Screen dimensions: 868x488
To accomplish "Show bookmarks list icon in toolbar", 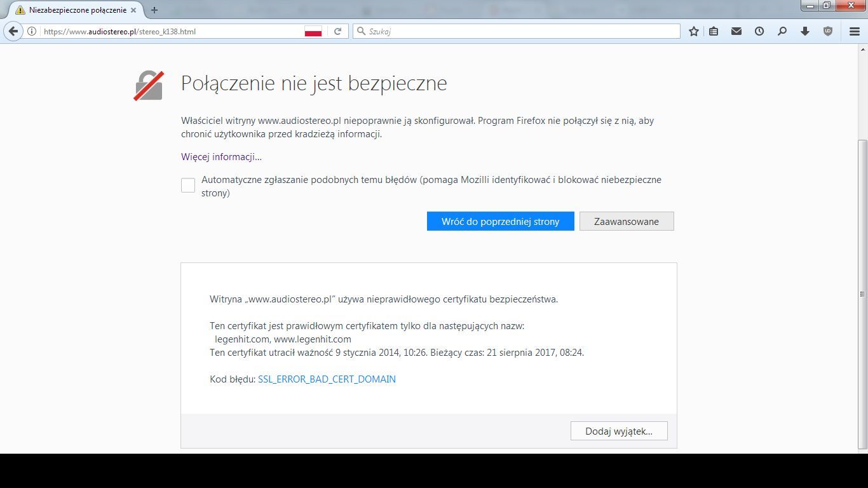I will pos(714,31).
